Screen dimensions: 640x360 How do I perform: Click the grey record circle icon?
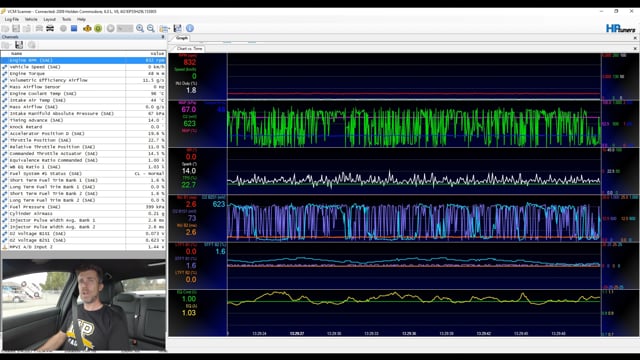(63, 28)
